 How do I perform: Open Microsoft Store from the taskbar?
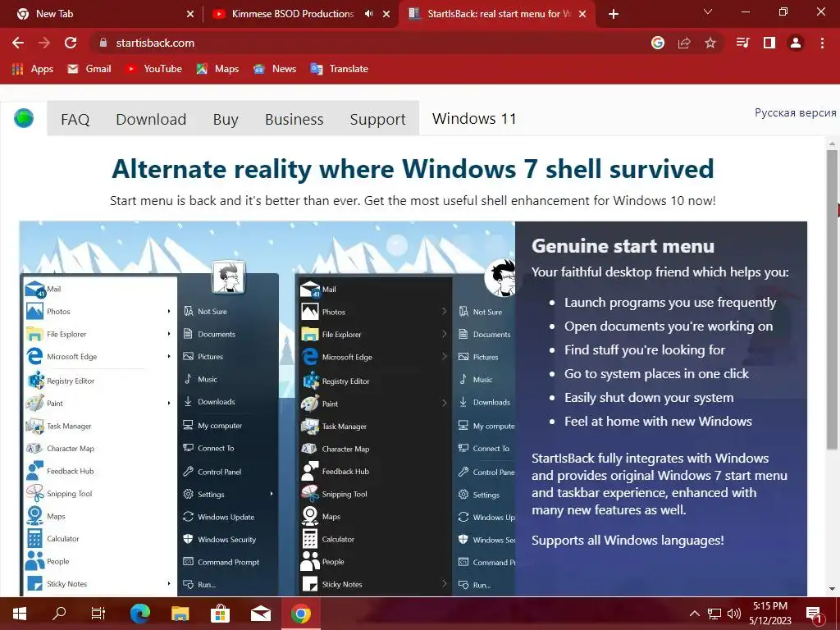(220, 614)
